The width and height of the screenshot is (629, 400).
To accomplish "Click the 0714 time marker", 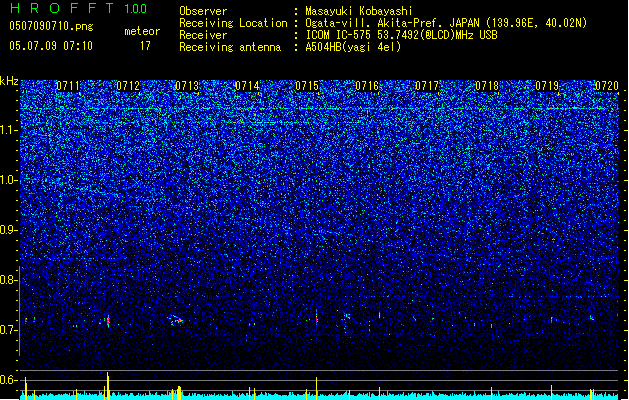I will [x=247, y=86].
